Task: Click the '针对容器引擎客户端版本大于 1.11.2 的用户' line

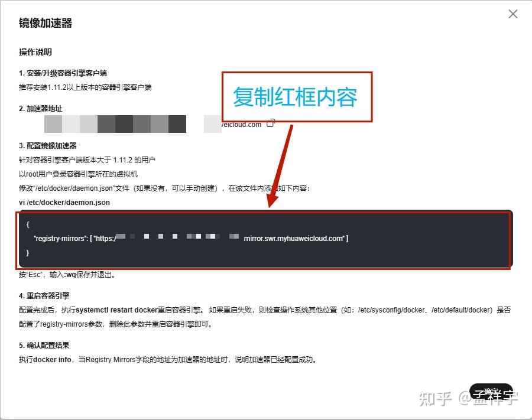Action: click(87, 160)
